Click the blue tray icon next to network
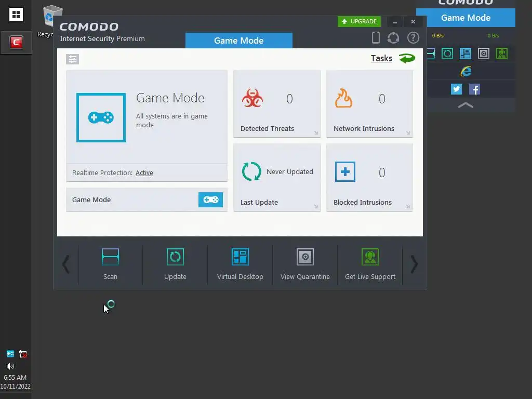532x399 pixels. pyautogui.click(x=10, y=354)
